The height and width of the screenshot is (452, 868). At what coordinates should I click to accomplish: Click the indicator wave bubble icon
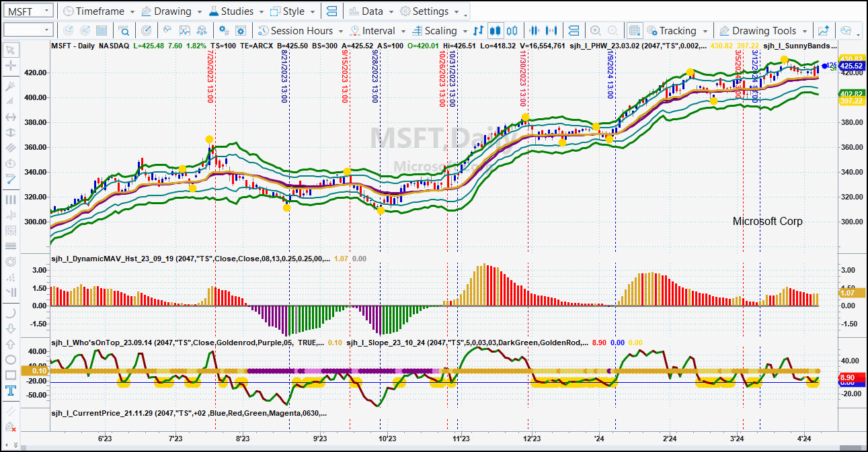[167, 30]
